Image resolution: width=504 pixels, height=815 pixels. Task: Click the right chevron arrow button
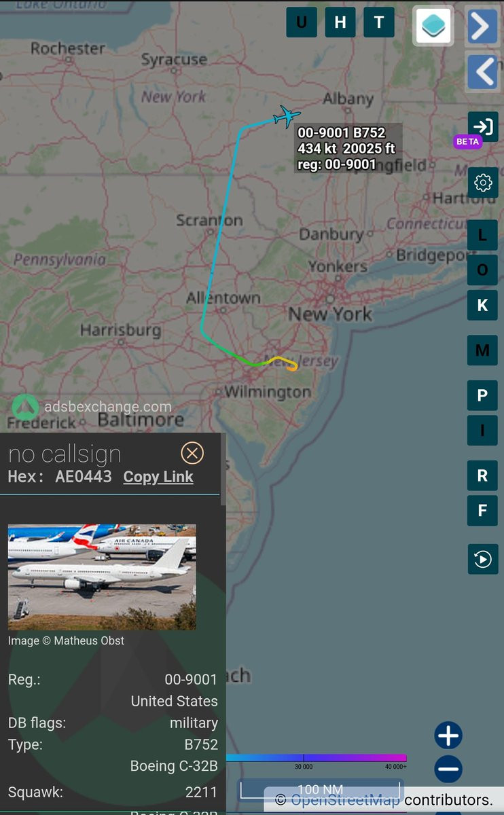point(482,27)
